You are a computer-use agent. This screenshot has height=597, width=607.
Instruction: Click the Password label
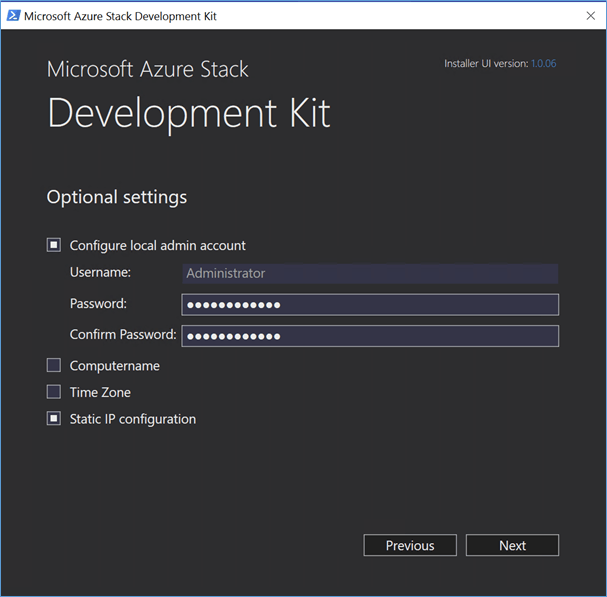pyautogui.click(x=98, y=304)
